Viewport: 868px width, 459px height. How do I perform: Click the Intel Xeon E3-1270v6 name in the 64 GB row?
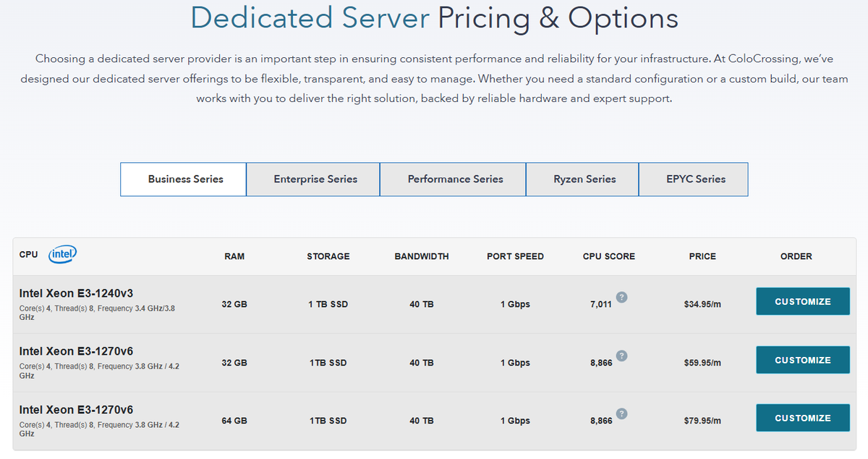[76, 410]
